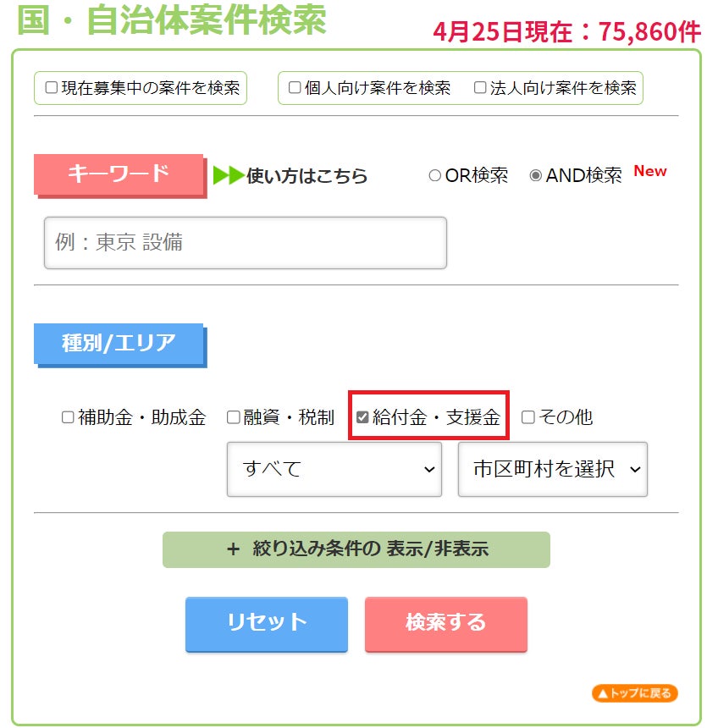Screen dimensions: 707x728
Task: Select the OR検索 radio button
Action: [434, 175]
